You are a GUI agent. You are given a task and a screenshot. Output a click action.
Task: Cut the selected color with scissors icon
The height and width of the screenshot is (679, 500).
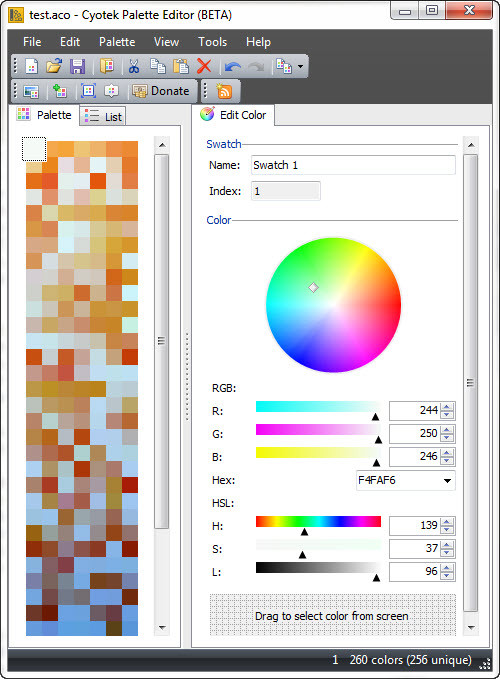[134, 66]
